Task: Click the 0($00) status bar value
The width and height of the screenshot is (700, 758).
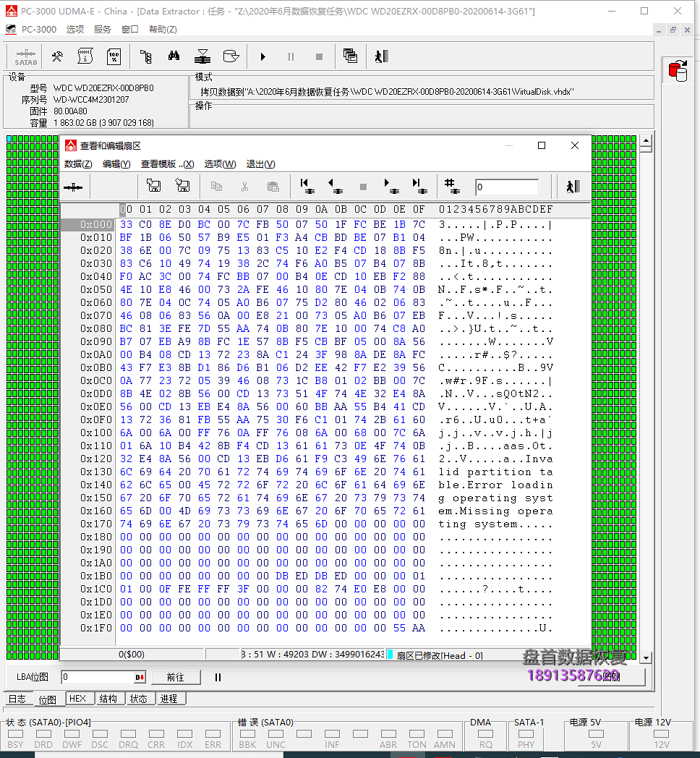Action: click(132, 655)
